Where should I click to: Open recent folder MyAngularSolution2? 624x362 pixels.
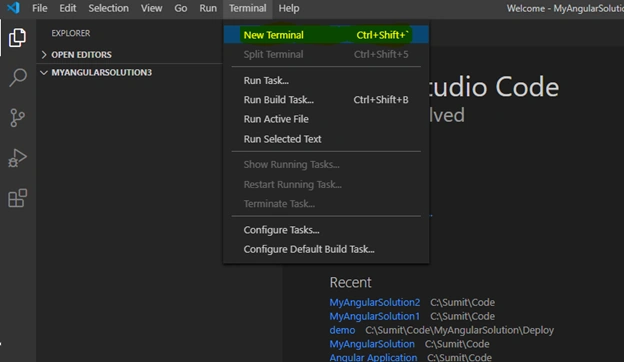point(374,302)
